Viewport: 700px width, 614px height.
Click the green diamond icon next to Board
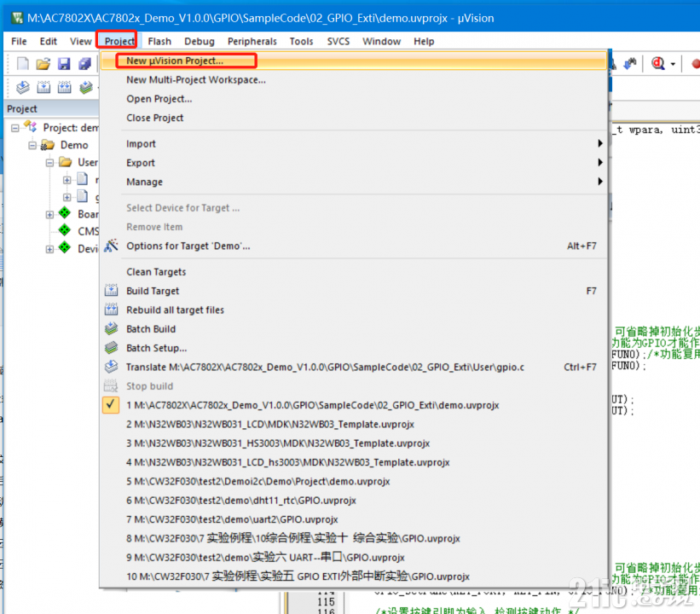pyautogui.click(x=65, y=213)
